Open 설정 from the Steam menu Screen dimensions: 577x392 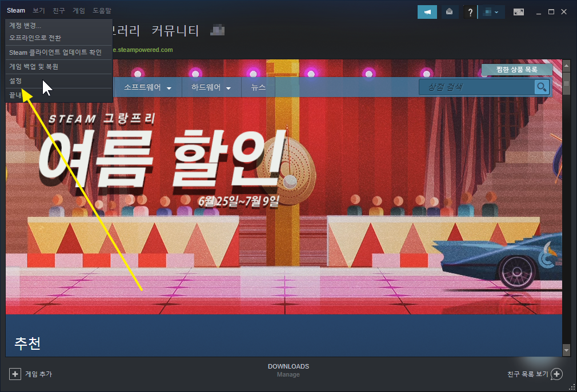tap(58, 81)
